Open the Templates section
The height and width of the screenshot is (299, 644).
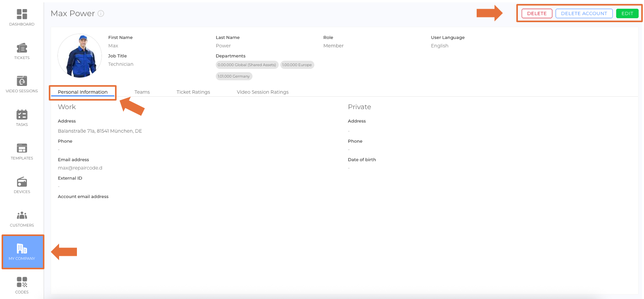(x=22, y=152)
